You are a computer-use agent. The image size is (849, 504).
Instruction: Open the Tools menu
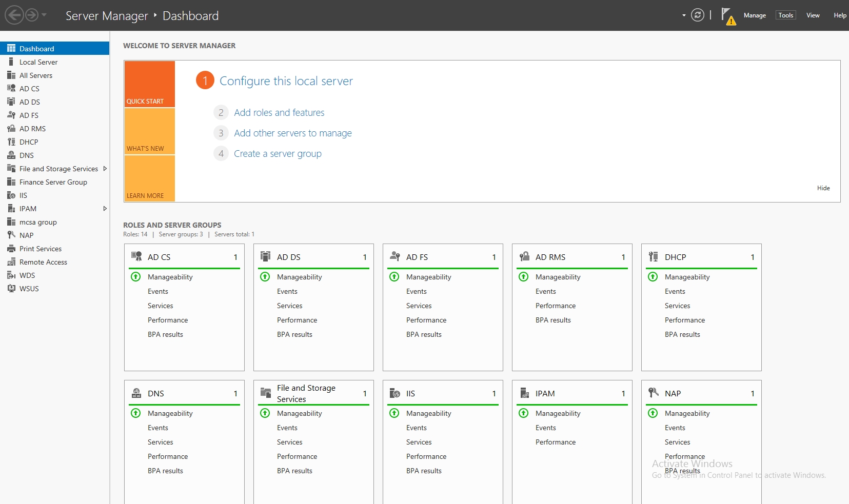coord(785,15)
